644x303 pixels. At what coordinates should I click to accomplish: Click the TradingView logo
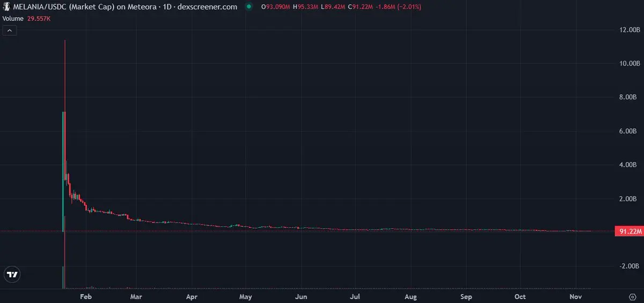pos(12,275)
